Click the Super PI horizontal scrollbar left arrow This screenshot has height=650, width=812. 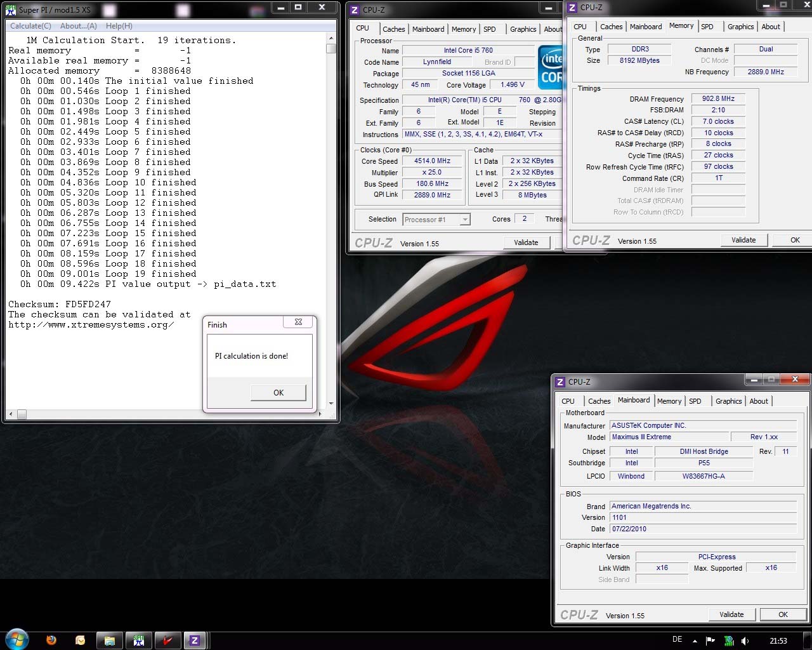click(10, 414)
